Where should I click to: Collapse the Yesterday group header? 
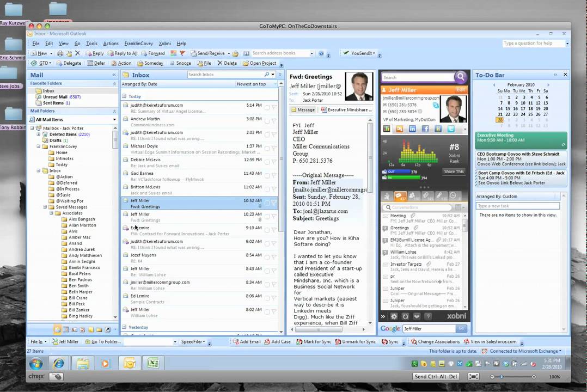click(x=124, y=327)
